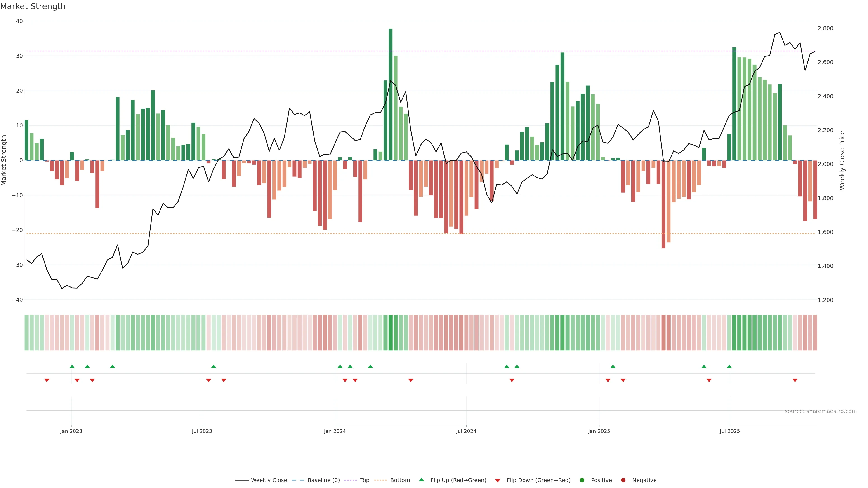Click the tallest green bar near 38
The width and height of the screenshot is (868, 488).
pyautogui.click(x=391, y=94)
